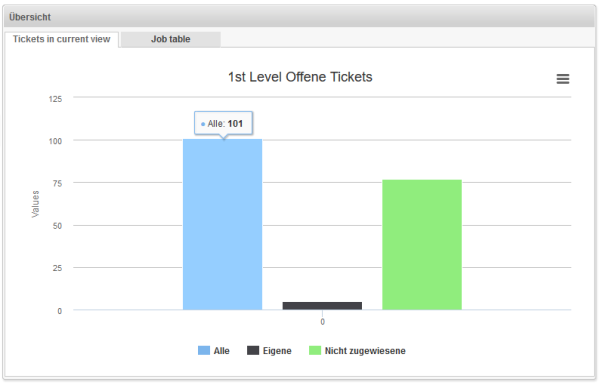Image resolution: width=600 pixels, height=385 pixels.
Task: Open the chart hamburger context menu
Action: (x=562, y=79)
